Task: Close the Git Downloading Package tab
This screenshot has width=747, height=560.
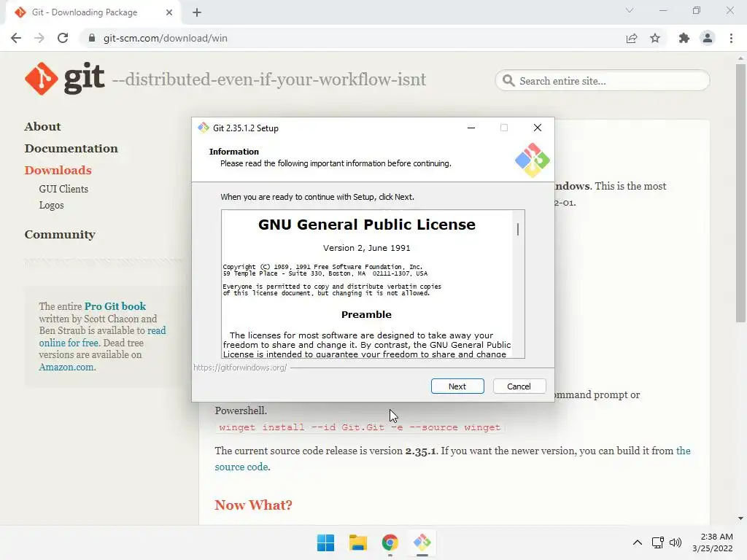Action: click(169, 12)
